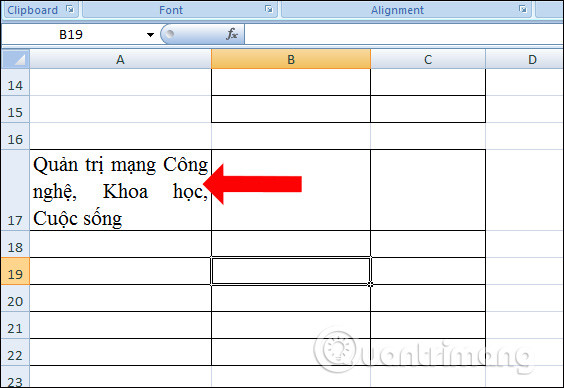Select column B header
This screenshot has height=388, width=564.
(x=291, y=59)
